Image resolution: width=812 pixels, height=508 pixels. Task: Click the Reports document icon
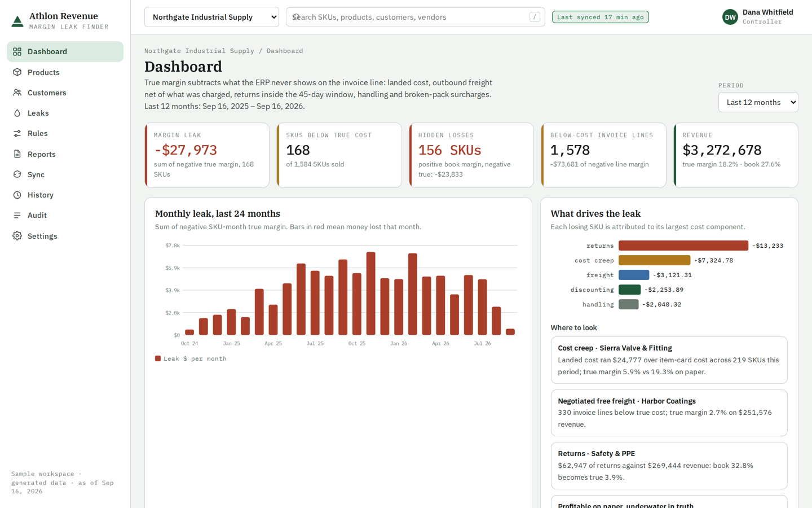(x=17, y=154)
